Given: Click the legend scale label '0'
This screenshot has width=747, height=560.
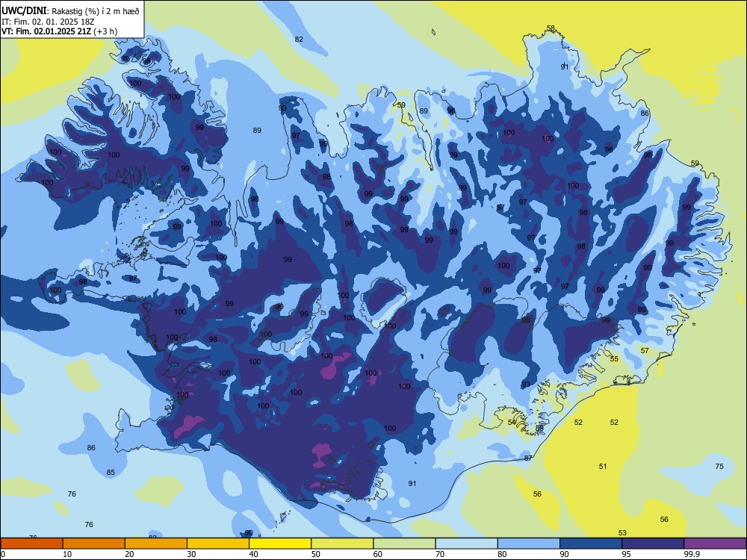Looking at the screenshot, I should (x=3, y=554).
